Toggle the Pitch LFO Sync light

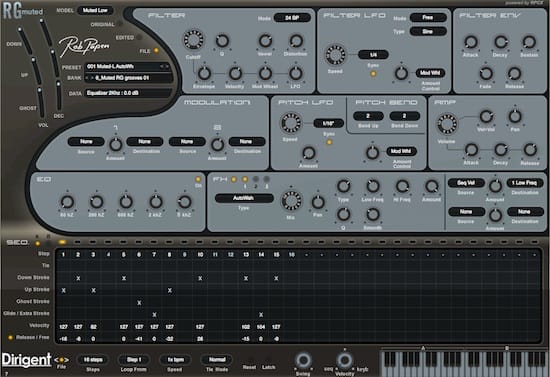329,142
